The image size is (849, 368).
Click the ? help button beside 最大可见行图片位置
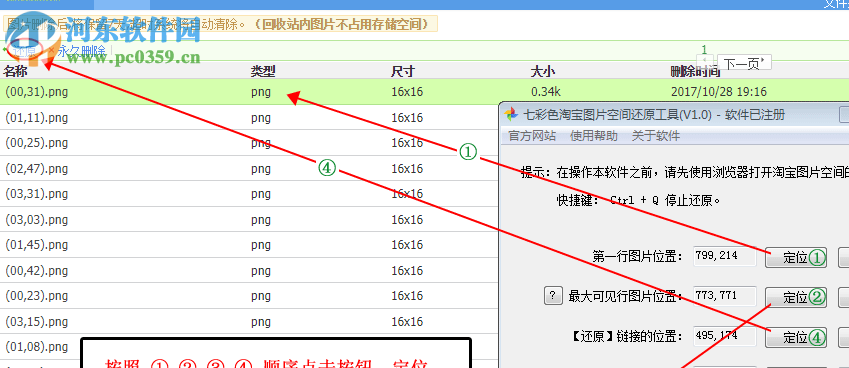552,296
